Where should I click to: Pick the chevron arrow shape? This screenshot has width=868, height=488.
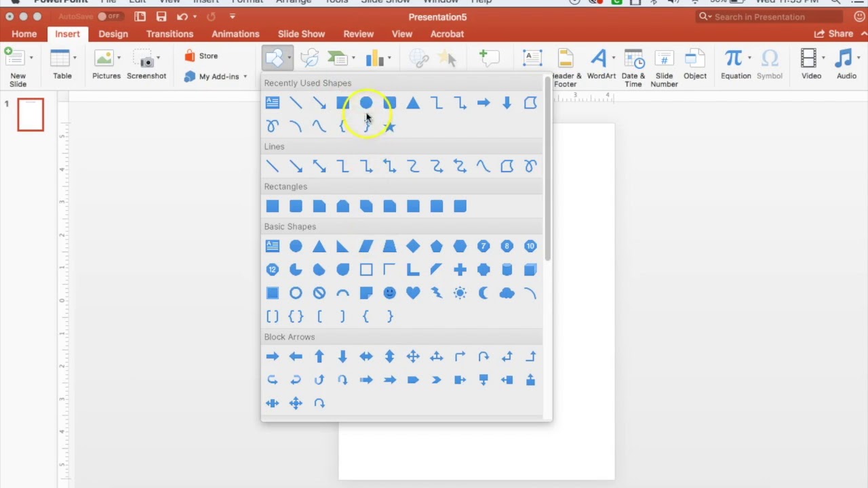point(437,380)
